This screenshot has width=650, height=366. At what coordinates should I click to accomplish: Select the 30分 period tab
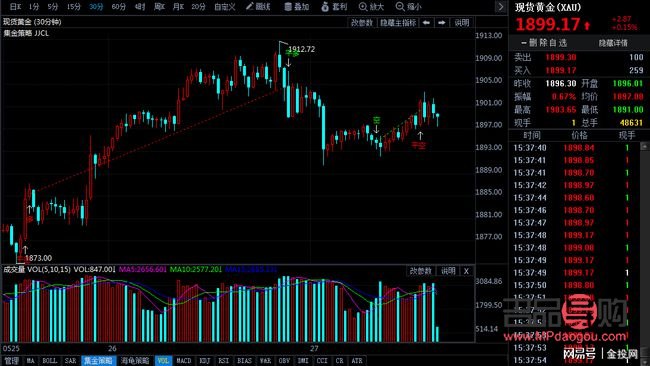pyautogui.click(x=96, y=7)
